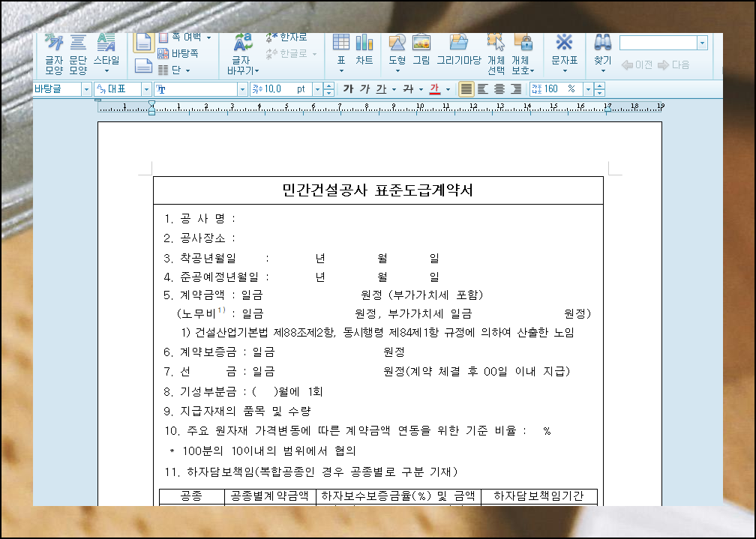Decrease line spacing with down stepper
Viewport: 756px width, 539px height.
[599, 92]
